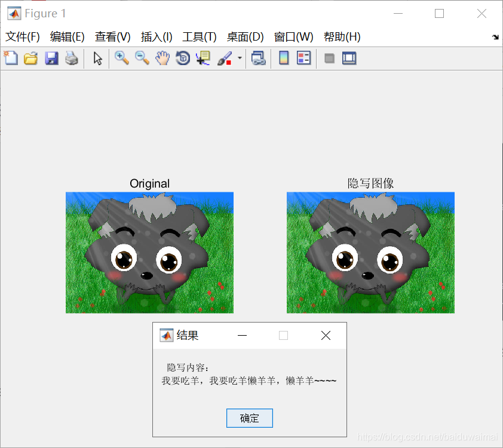503x448 pixels.
Task: Click the New Figure toolbar icon
Action: (x=11, y=59)
